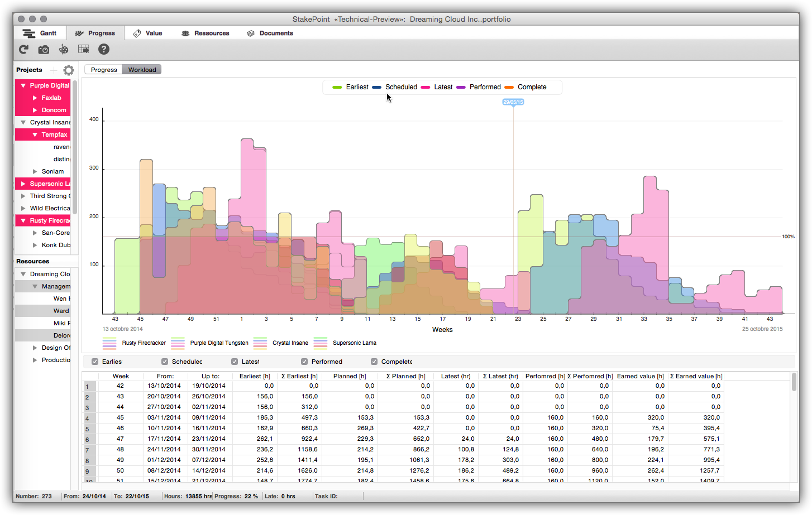Switch to the Gantt tab
Image resolution: width=812 pixels, height=515 pixels.
pyautogui.click(x=40, y=33)
